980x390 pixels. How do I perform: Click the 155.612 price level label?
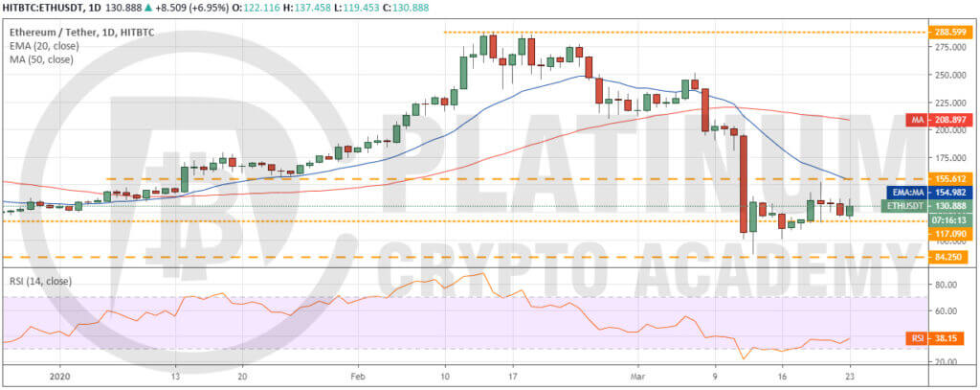coord(948,179)
